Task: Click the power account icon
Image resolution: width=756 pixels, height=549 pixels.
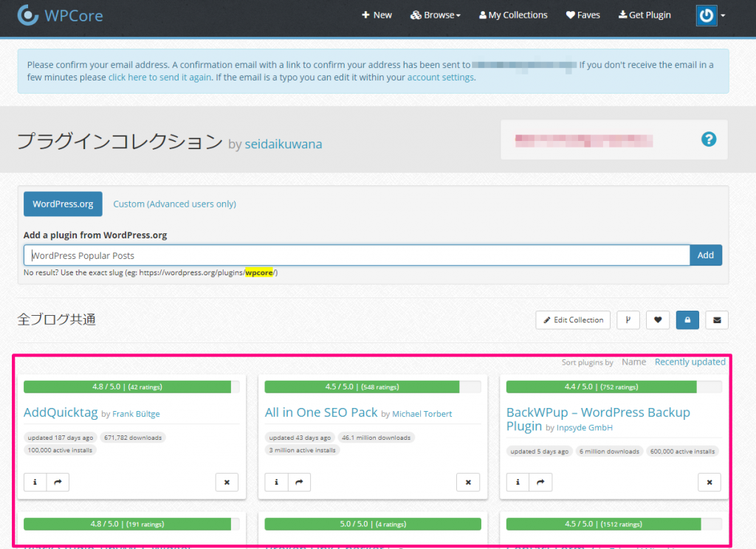Action: click(x=707, y=15)
